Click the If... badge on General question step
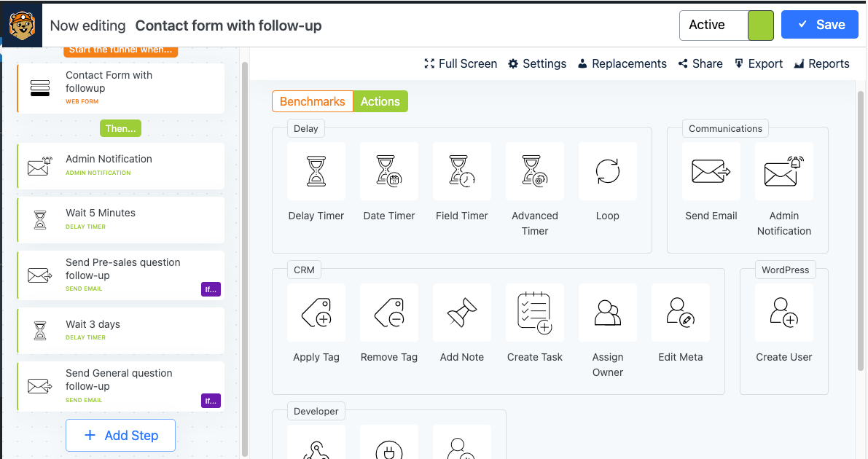 (x=211, y=401)
